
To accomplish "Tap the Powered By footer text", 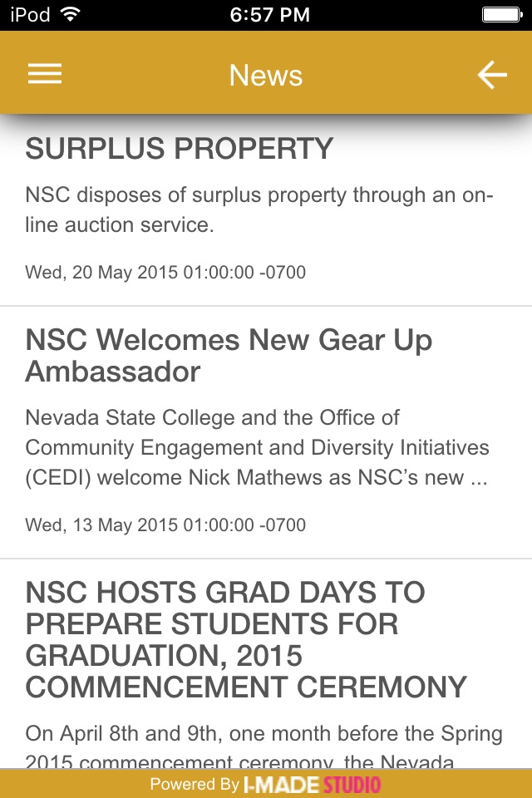I will (195, 784).
